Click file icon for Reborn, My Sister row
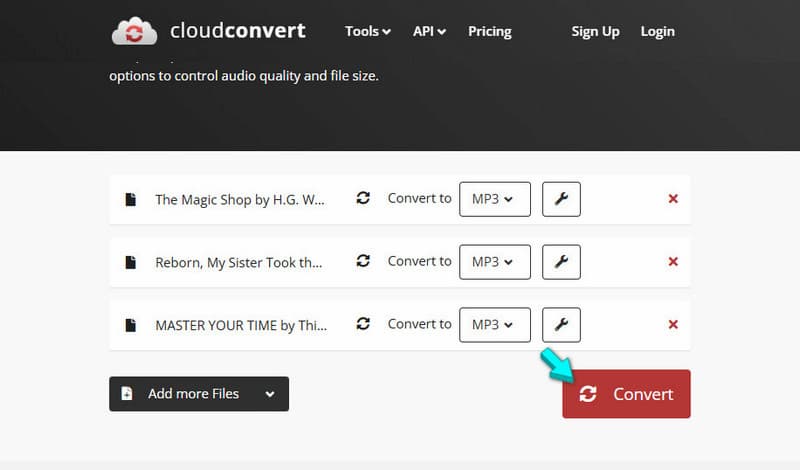 point(131,262)
